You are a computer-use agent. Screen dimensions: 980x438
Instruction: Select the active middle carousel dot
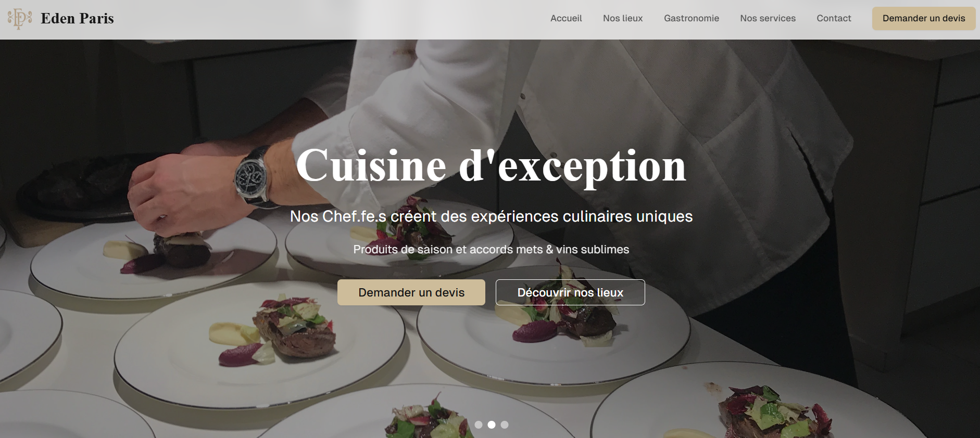tap(491, 425)
